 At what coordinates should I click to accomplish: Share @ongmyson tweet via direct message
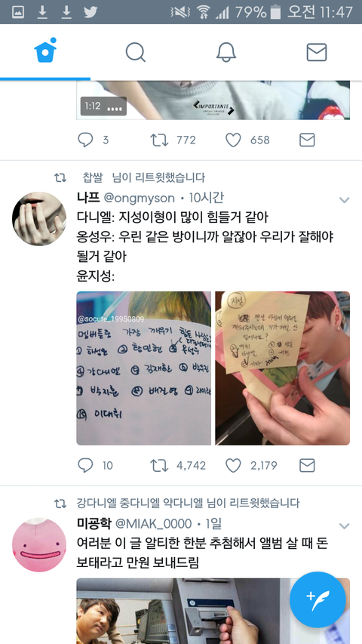[307, 465]
